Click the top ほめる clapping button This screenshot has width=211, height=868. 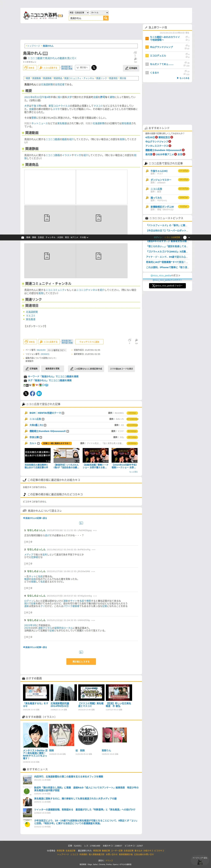click(x=30, y=68)
